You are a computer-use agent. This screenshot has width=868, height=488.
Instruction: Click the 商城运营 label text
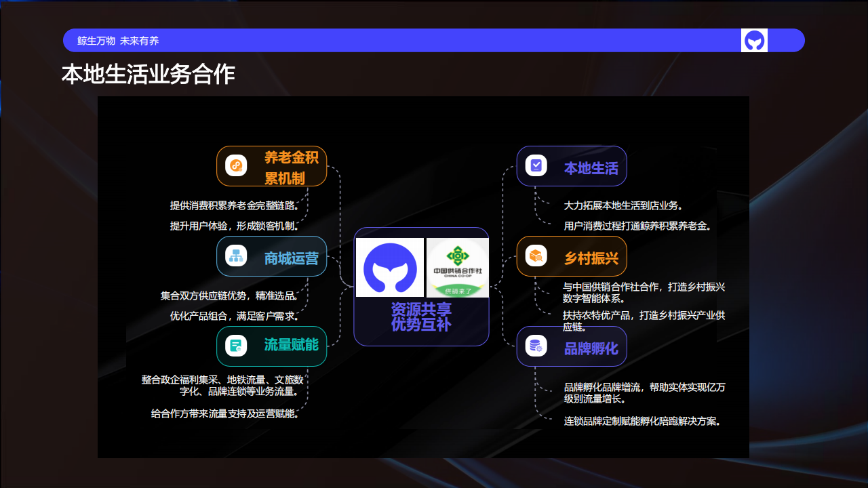click(291, 258)
